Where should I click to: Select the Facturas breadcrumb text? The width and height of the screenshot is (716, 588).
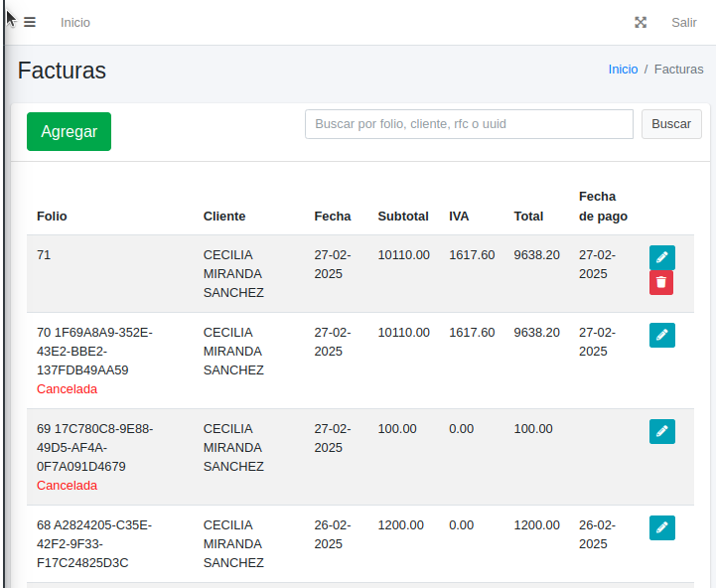pos(678,70)
